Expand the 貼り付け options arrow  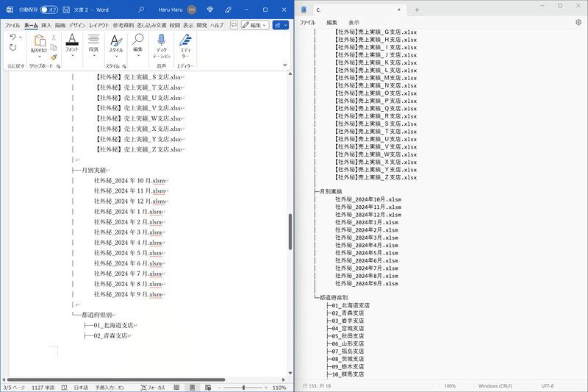click(x=40, y=57)
